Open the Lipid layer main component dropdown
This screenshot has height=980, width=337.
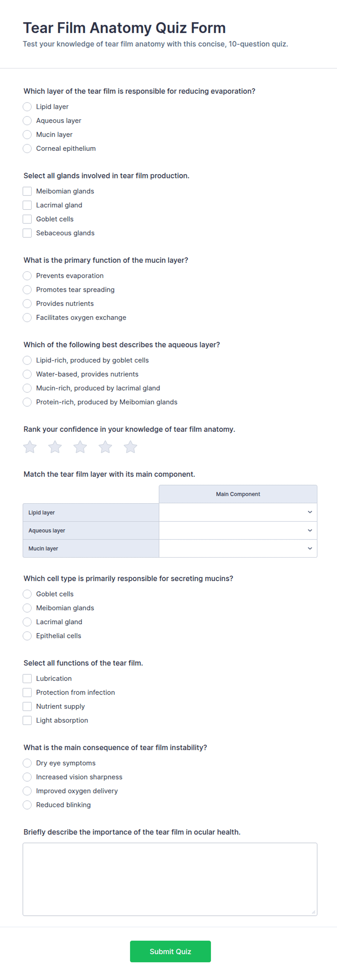[238, 512]
